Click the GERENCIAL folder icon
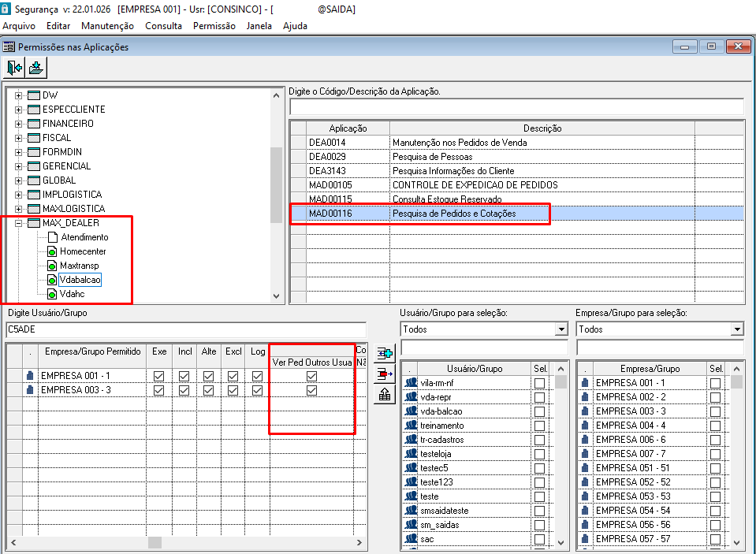 (34, 166)
